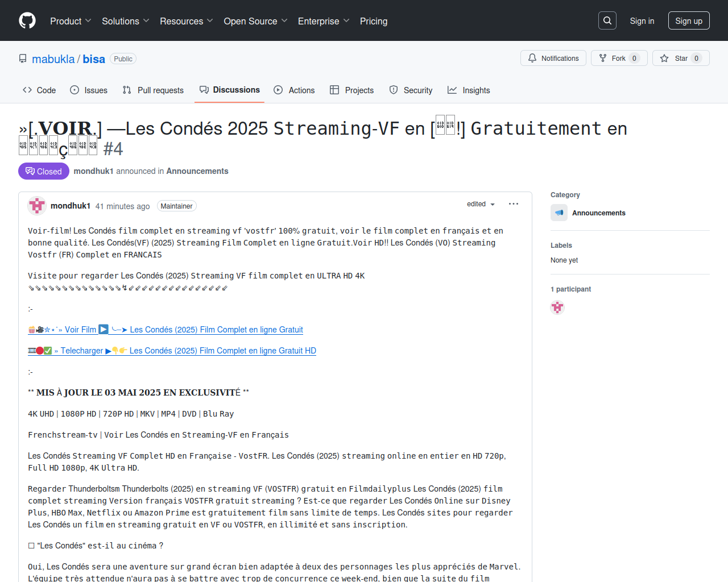Click the bell icon in Notifications
This screenshot has height=582, width=728.
coord(532,58)
